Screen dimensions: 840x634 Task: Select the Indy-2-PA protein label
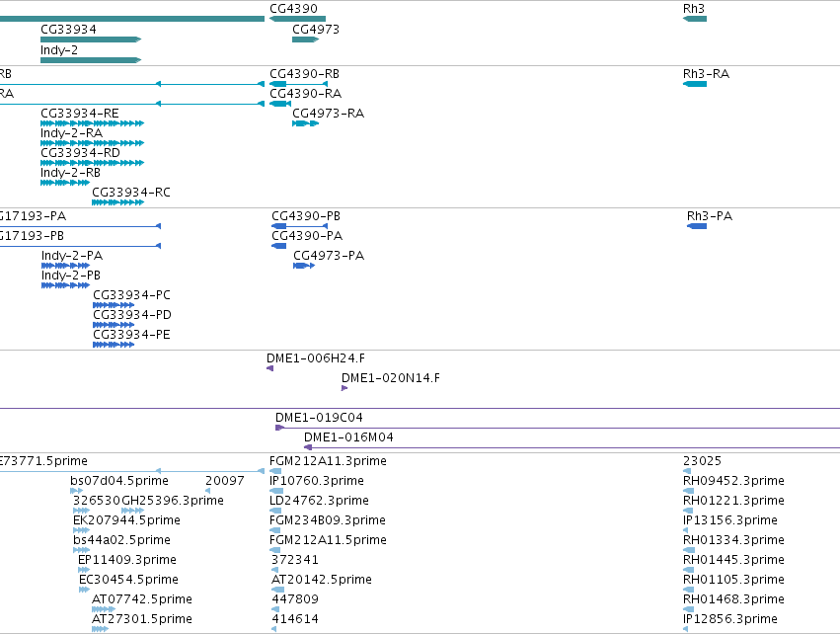pyautogui.click(x=72, y=256)
